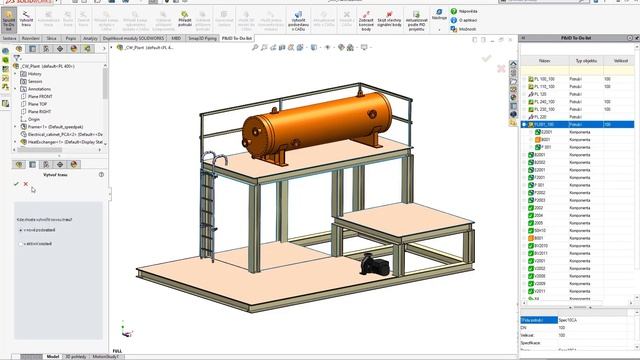Screen dimensions: 640x360
Task: Click the Spustit To-Do list ribbon icon
Action: tap(9, 20)
